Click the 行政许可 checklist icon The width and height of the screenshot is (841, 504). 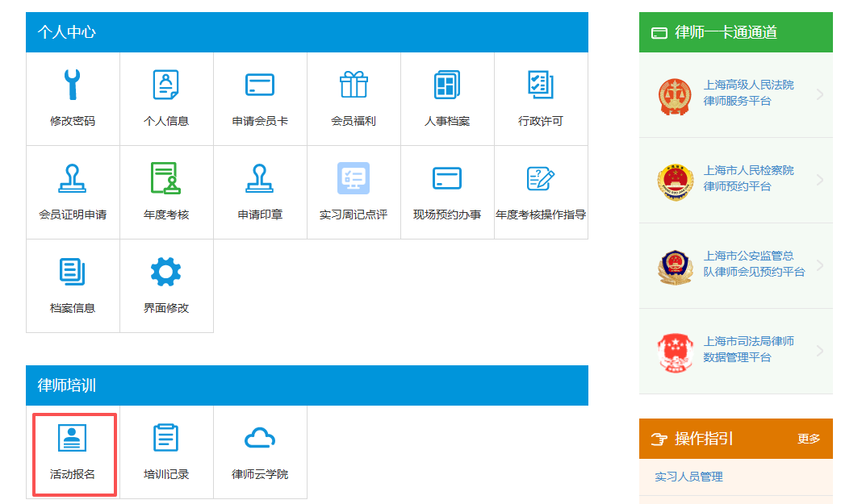point(541,85)
